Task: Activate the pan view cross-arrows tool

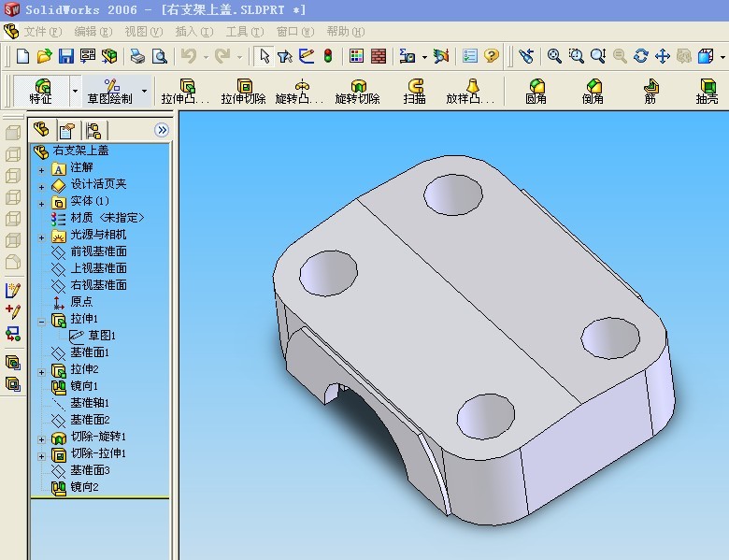Action: (x=663, y=56)
